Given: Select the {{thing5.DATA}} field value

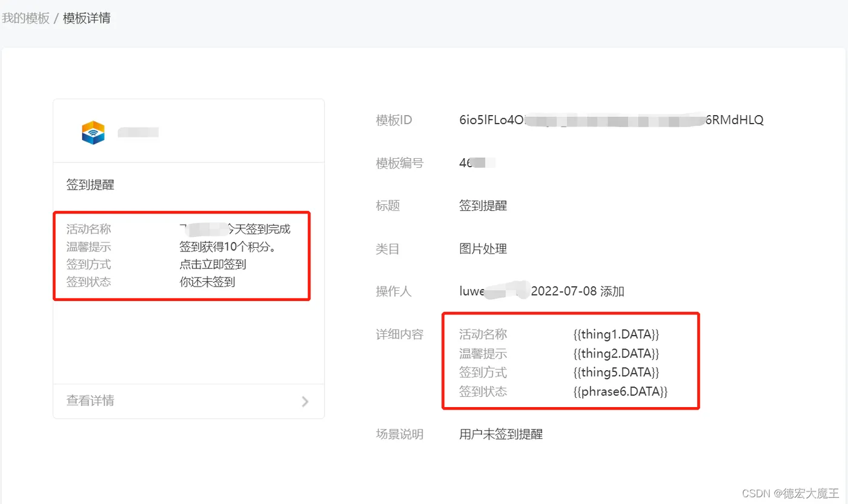Looking at the screenshot, I should 616,372.
